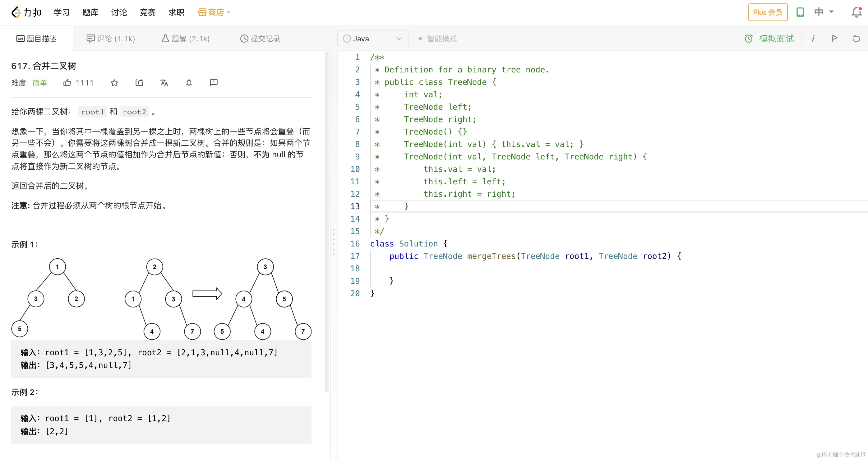This screenshot has height=460, width=868.
Task: Reset code with the restore icon
Action: 856,39
